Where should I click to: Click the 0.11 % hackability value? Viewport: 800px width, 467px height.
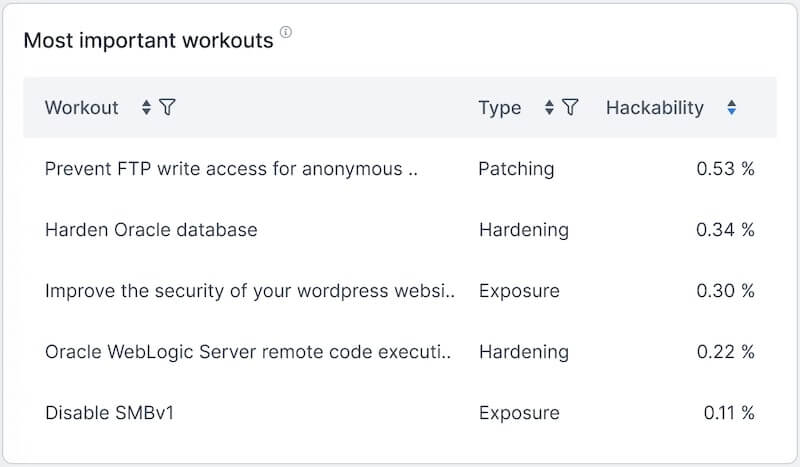coord(728,413)
